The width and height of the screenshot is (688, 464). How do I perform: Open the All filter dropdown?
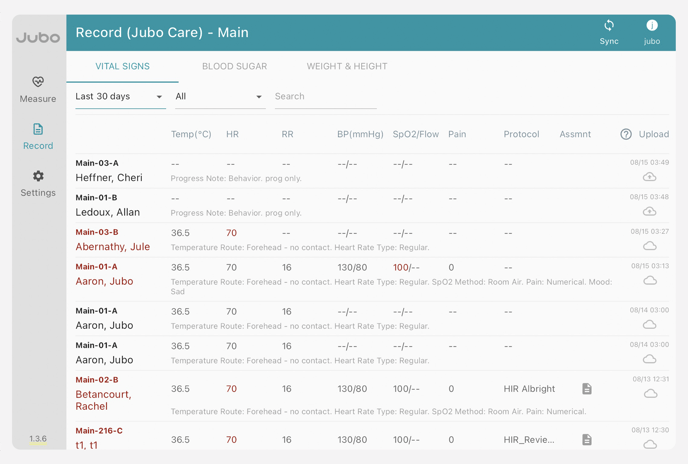point(219,97)
